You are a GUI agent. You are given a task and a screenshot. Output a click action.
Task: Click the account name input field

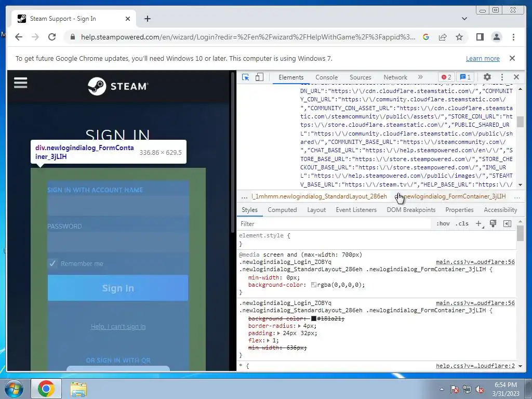point(118,207)
